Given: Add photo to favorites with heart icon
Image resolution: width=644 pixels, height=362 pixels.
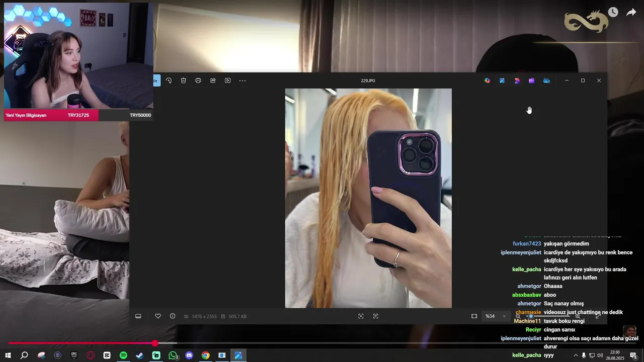Looking at the screenshot, I should tap(158, 316).
